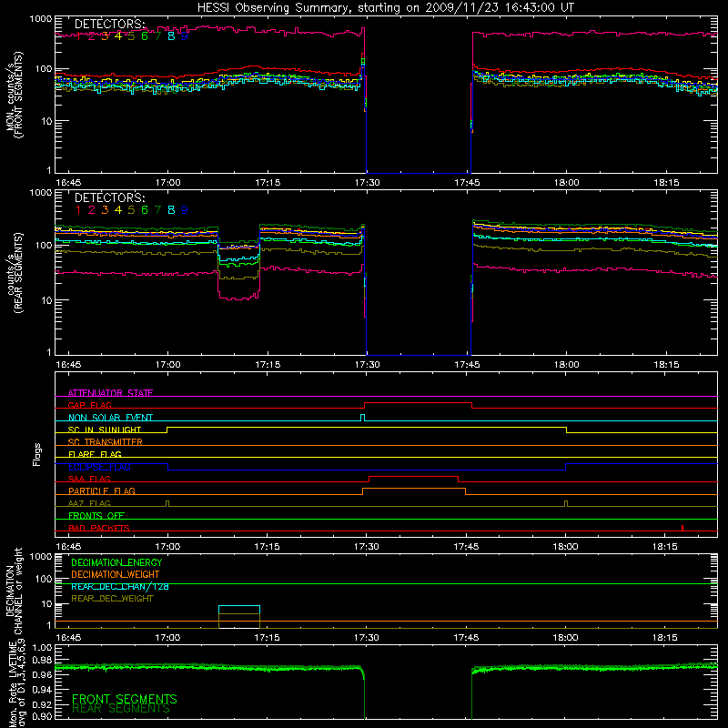Select detector 5 legend number in rear segments plot
The image size is (728, 728).
tap(131, 210)
